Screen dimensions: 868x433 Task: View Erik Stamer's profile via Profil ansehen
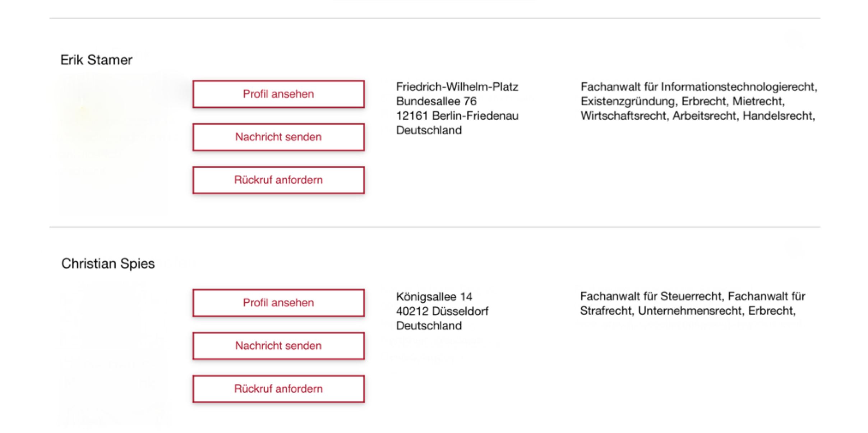[278, 94]
